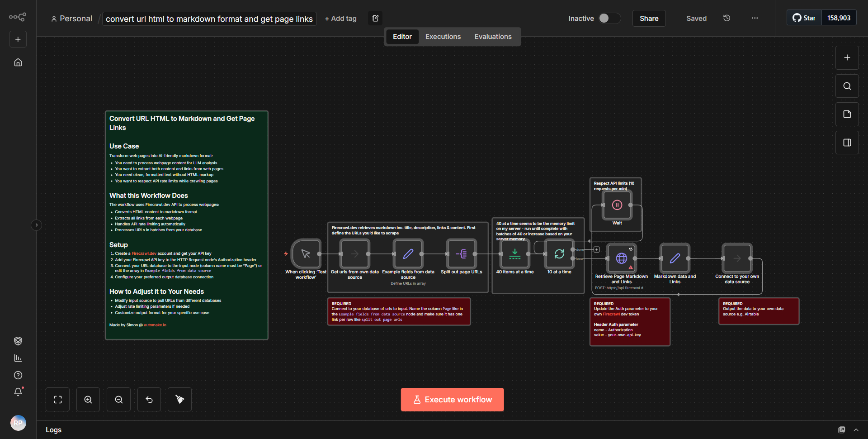The height and width of the screenshot is (439, 868).
Task: Edit the workflow name field
Action: coord(209,19)
